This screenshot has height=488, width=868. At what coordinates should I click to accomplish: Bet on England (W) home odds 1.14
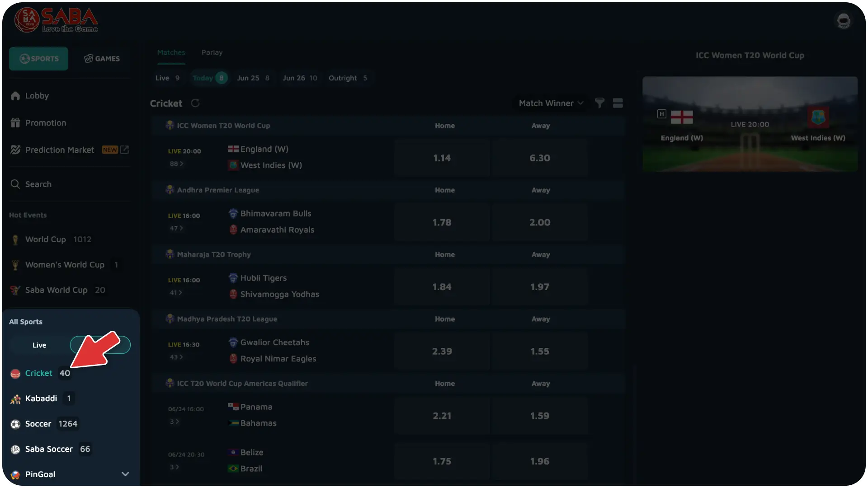[x=442, y=158]
